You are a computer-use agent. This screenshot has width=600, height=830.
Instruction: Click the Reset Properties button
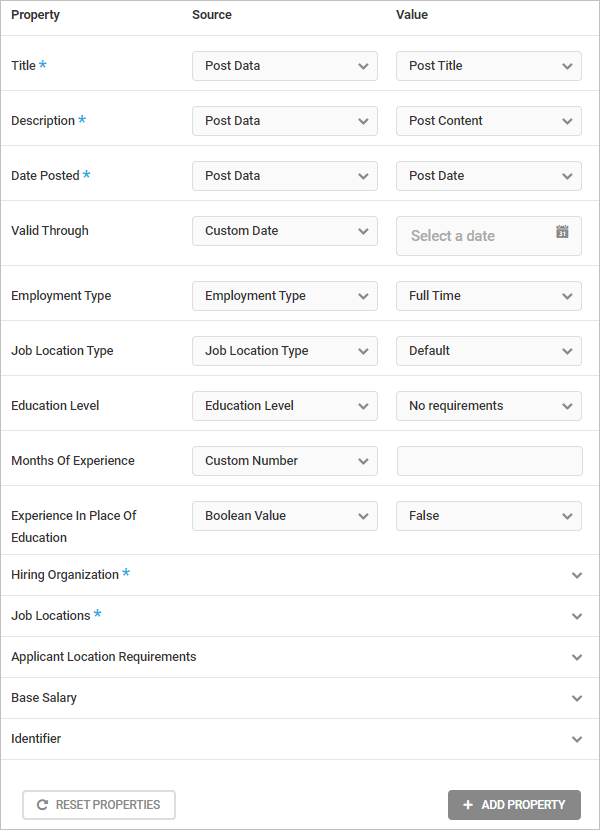(98, 805)
